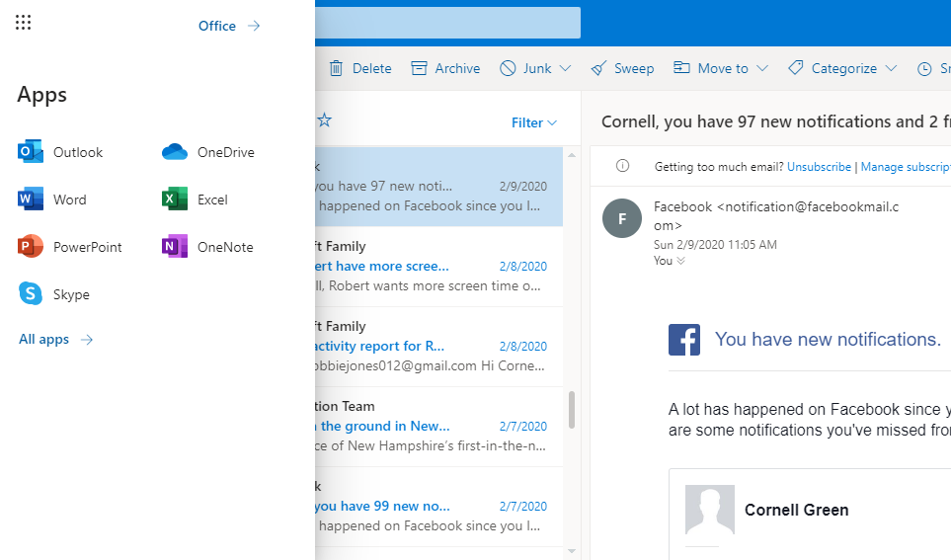951x560 pixels.
Task: Archive the selected message
Action: click(x=445, y=68)
